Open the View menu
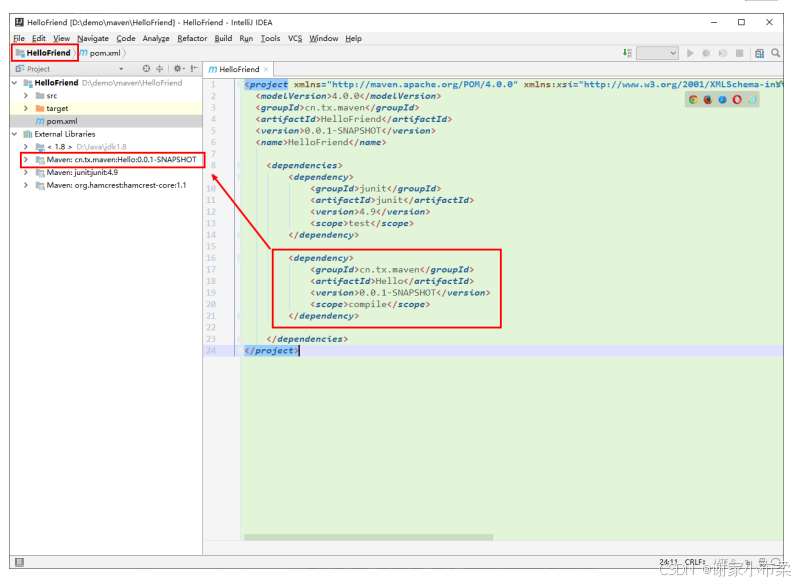 [x=61, y=38]
